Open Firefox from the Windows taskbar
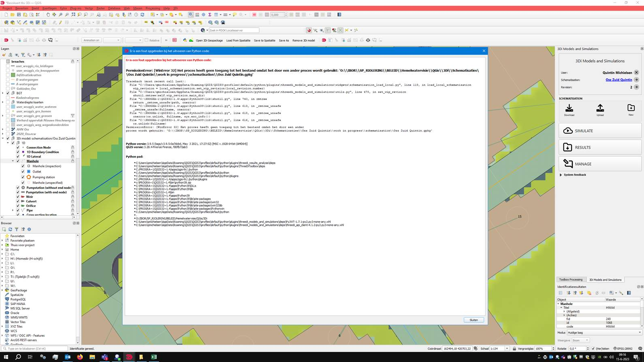 click(80, 357)
